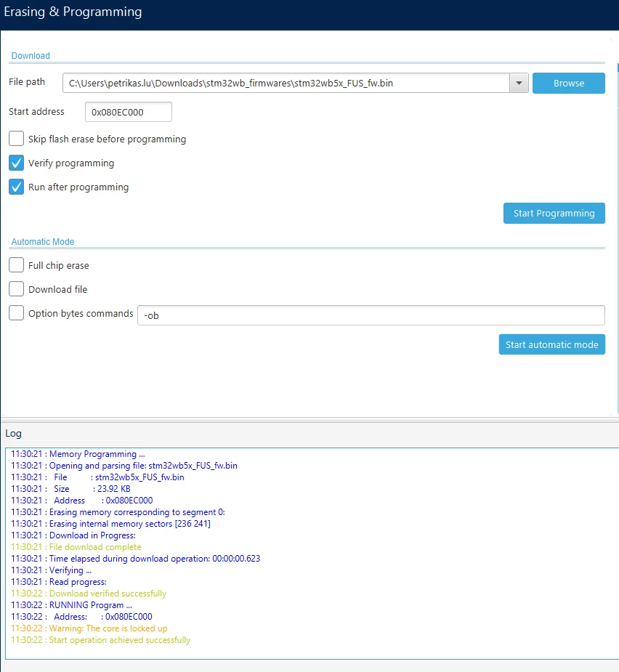619x672 pixels.
Task: Select the Automatic Mode section header
Action: 42,242
